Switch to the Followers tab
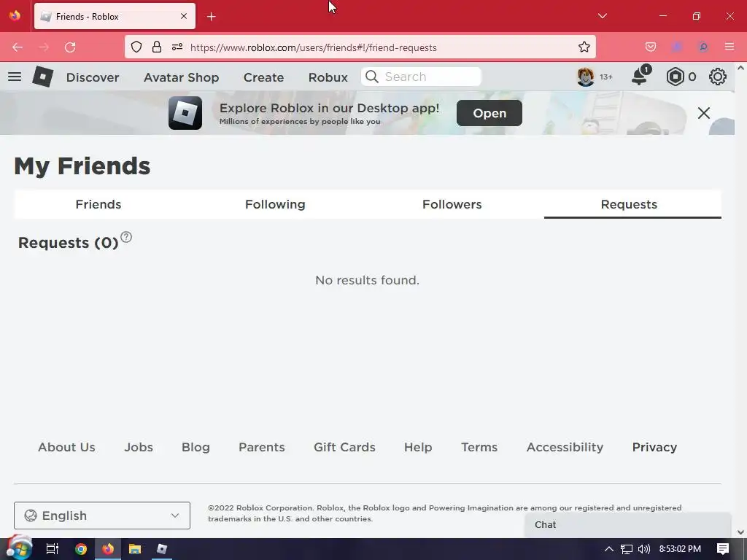Image resolution: width=747 pixels, height=560 pixels. pos(452,204)
